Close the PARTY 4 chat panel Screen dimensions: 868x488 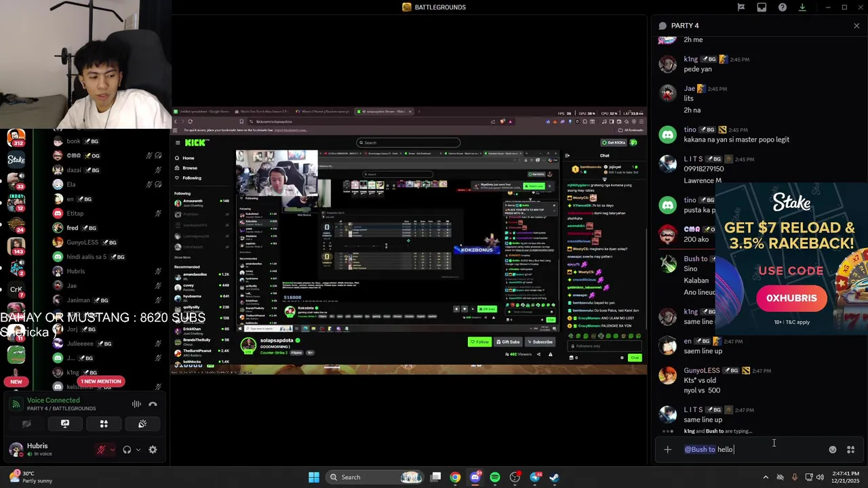(856, 26)
